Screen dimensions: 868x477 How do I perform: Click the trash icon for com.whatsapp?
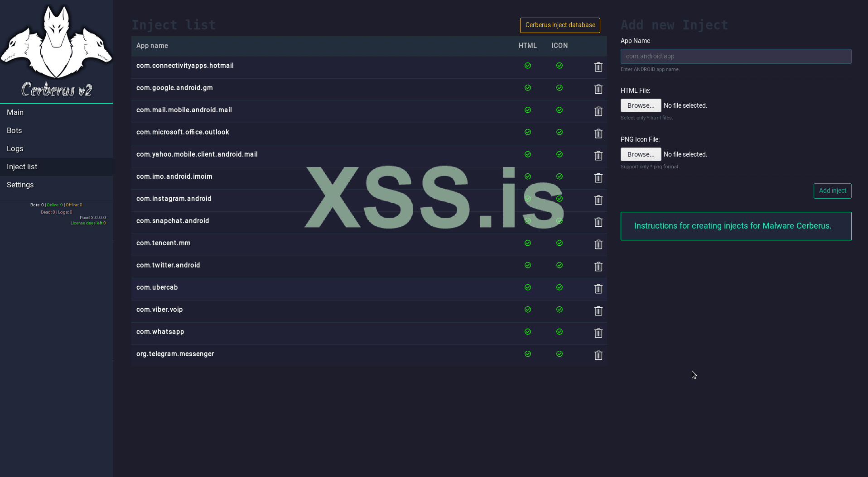coord(598,333)
